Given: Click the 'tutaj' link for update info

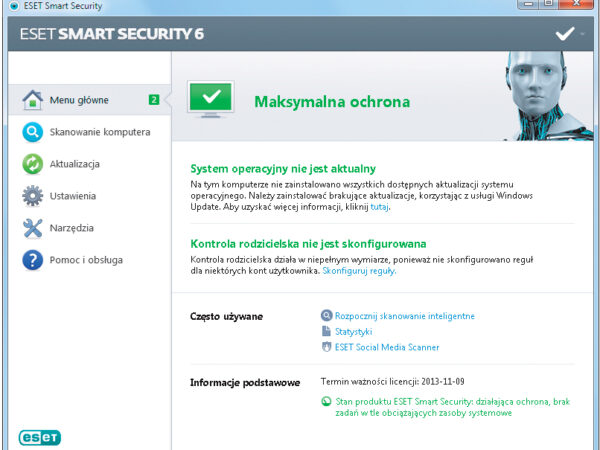Looking at the screenshot, I should pos(379,207).
